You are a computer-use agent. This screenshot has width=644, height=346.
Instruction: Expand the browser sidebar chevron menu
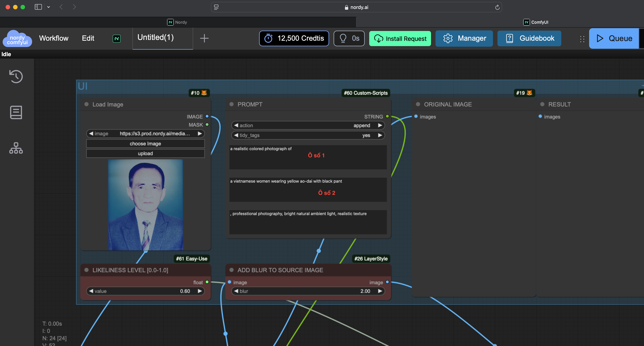point(49,7)
